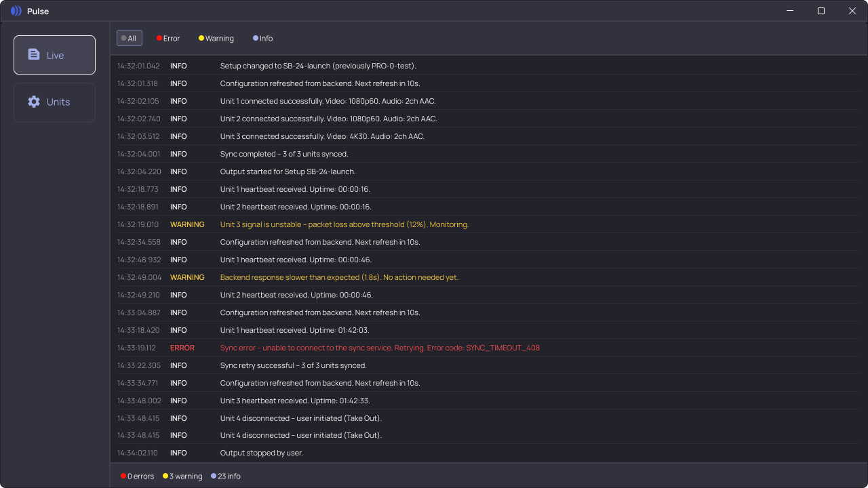This screenshot has width=868, height=488.
Task: Click the purple dot on Info filter
Action: (256, 39)
